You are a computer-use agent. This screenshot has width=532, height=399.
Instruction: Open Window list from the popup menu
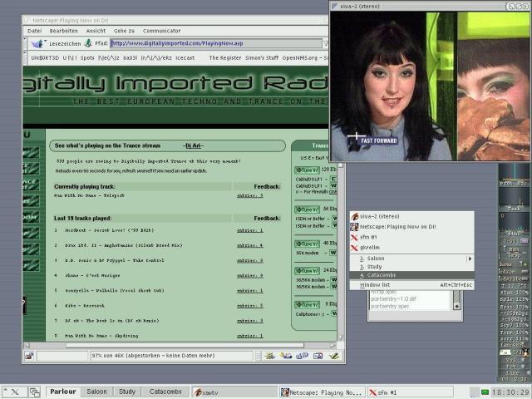[412, 285]
